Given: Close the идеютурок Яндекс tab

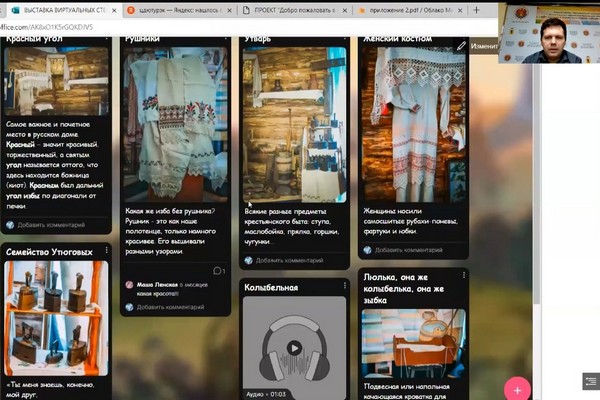Looking at the screenshot, I should click(x=230, y=11).
